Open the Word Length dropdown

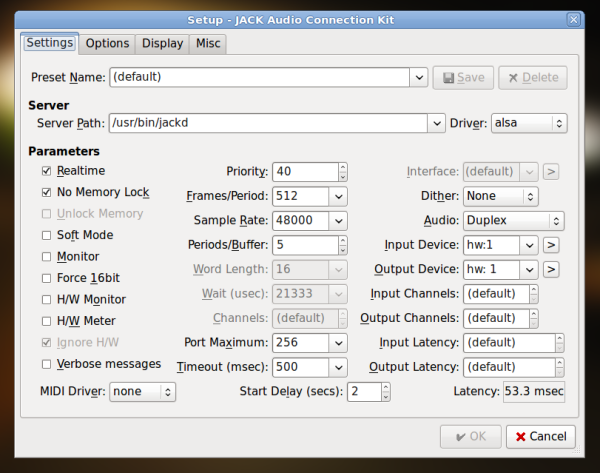[338, 270]
